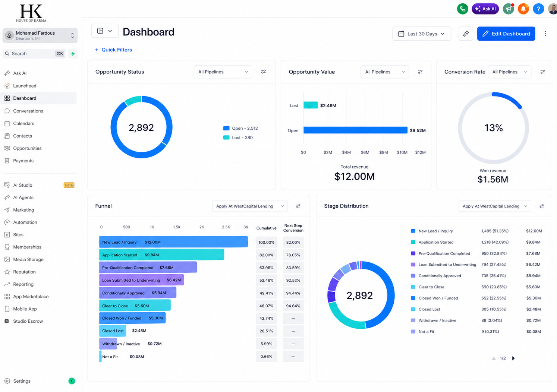Open the three-dot more options menu
Viewport: 557px width, 392px height.
coord(545,34)
